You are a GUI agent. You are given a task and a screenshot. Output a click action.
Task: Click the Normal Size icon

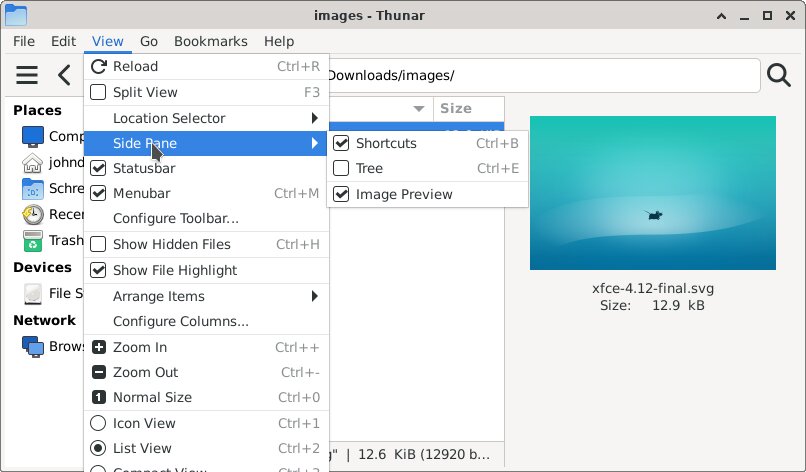98,397
